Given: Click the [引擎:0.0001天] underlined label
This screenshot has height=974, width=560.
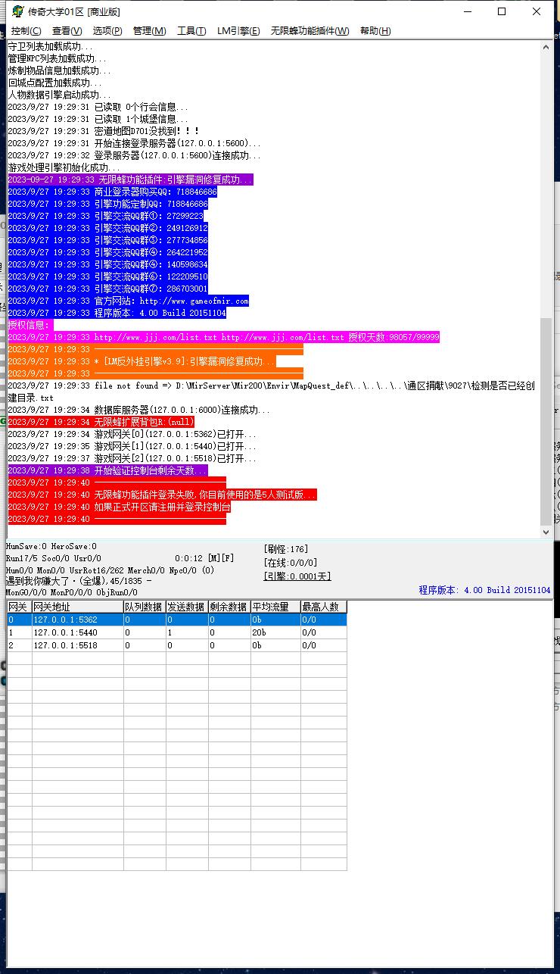Looking at the screenshot, I should (x=297, y=576).
